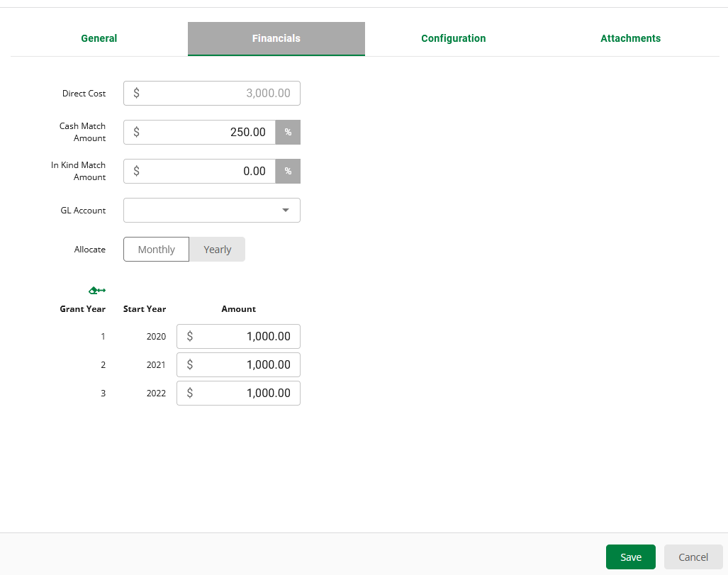Select Yearly allocation
This screenshot has width=728, height=575.
217,250
